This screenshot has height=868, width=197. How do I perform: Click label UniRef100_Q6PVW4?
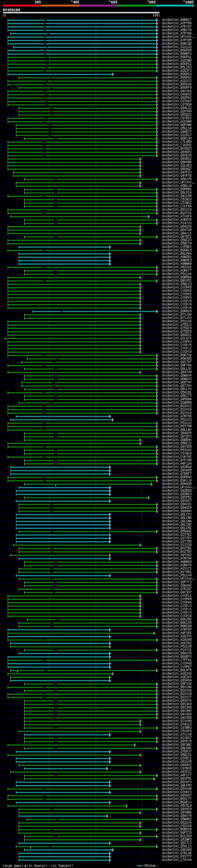click(177, 125)
